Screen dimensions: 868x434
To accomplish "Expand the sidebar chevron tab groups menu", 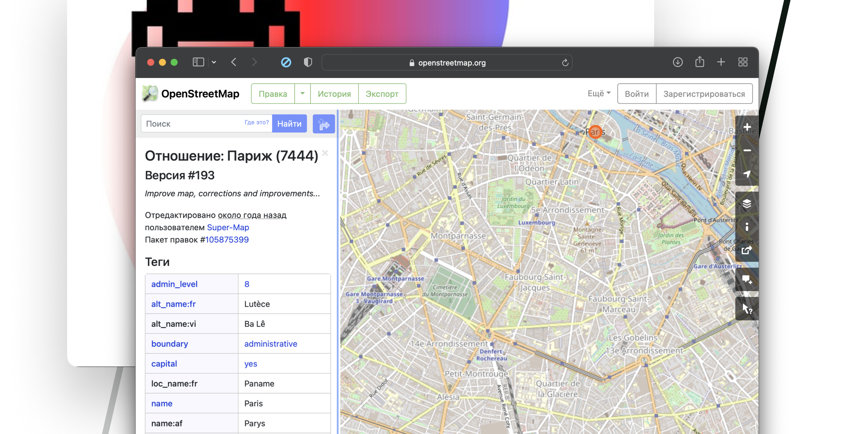I will (x=214, y=62).
